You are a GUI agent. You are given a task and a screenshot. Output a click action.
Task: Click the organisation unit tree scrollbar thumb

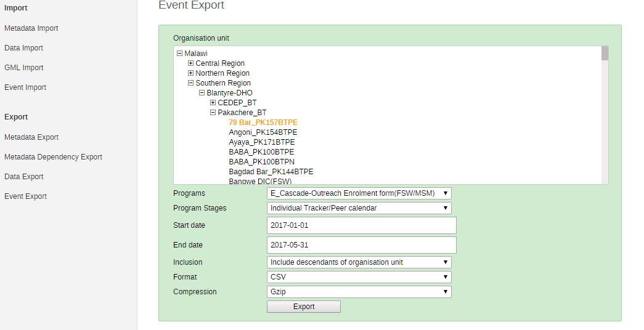point(605,54)
